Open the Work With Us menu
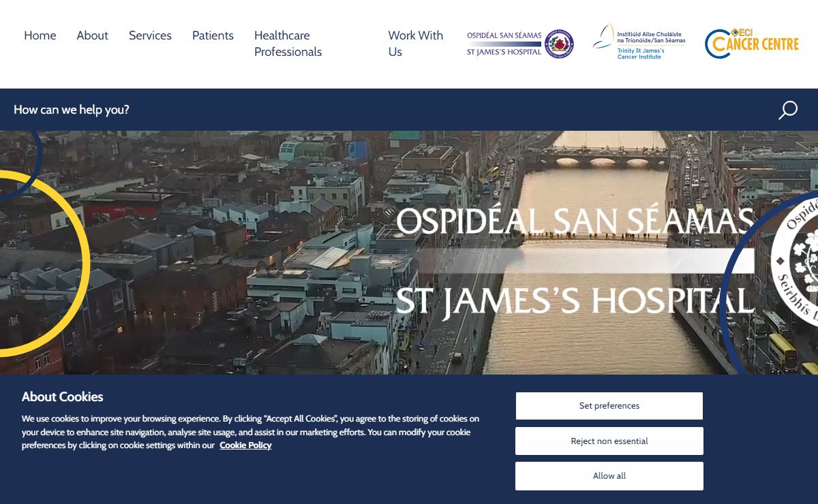 pyautogui.click(x=416, y=44)
